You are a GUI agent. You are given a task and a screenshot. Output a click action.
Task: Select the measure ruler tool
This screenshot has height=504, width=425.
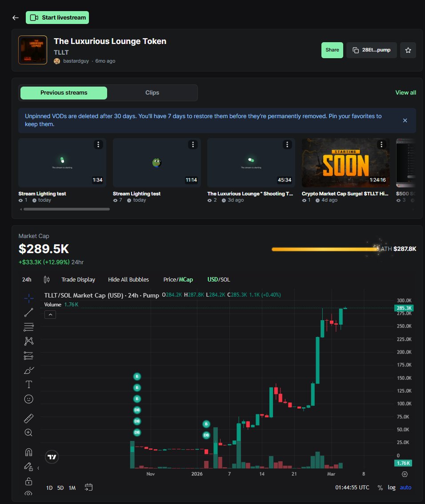tap(28, 418)
